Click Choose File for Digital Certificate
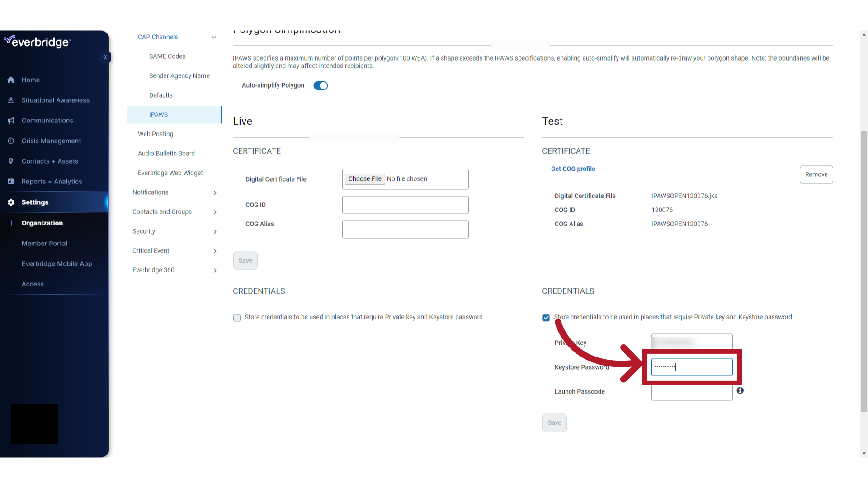 pos(364,179)
